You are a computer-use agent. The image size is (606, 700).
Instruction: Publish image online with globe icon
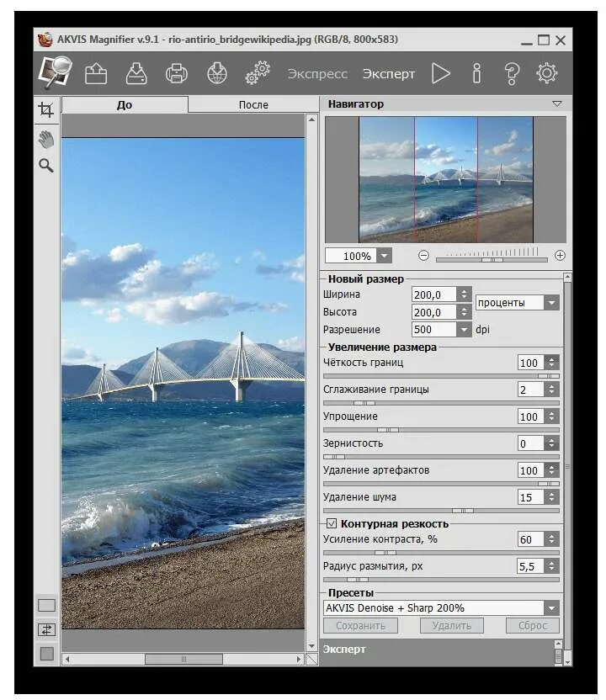click(217, 73)
